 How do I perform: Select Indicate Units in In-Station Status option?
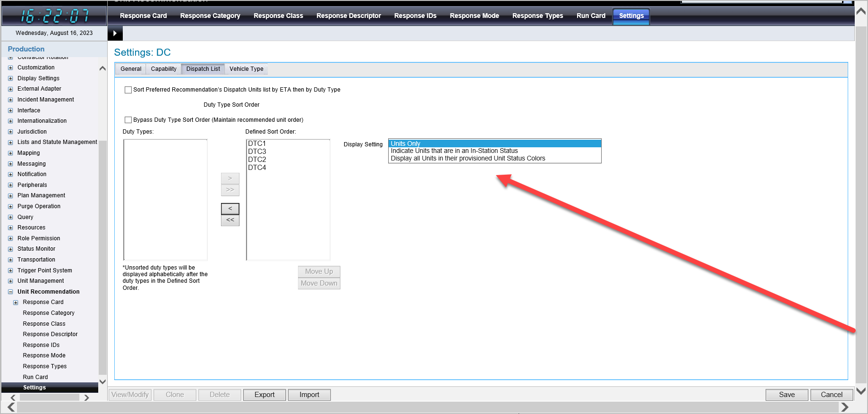click(x=454, y=151)
